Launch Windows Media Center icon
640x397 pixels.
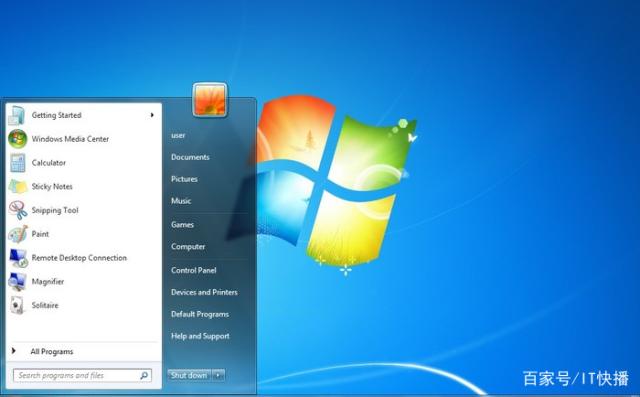(x=18, y=139)
